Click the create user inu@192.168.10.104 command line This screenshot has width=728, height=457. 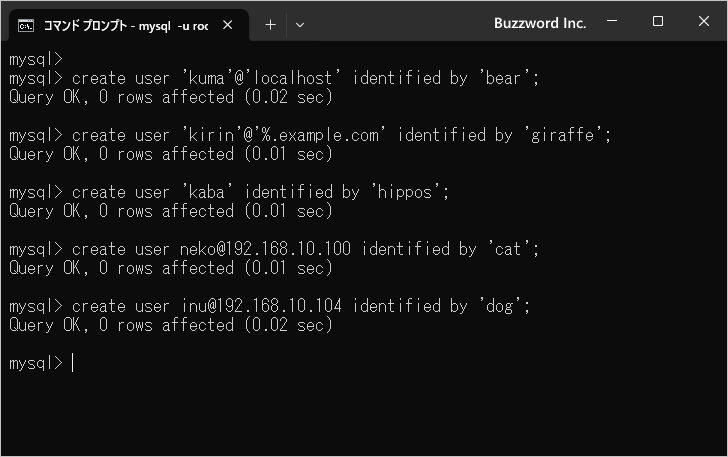269,306
